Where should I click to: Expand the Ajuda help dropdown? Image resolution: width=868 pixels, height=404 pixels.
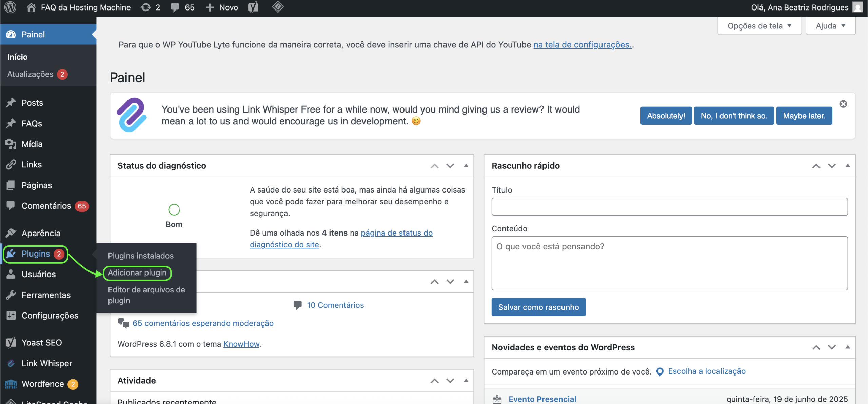[x=830, y=26]
